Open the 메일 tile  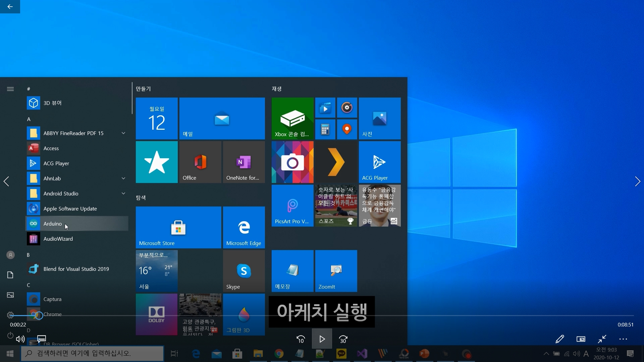pyautogui.click(x=222, y=118)
